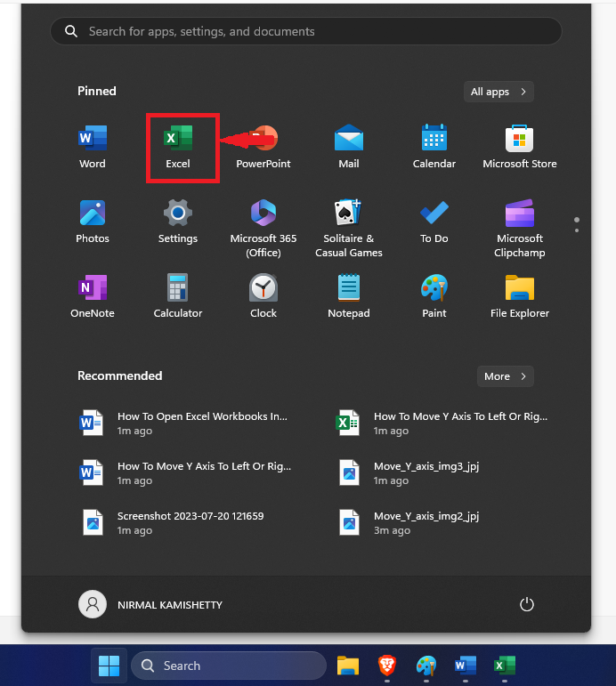Viewport: 616px width, 686px height.
Task: Click the power button icon
Action: (x=527, y=605)
